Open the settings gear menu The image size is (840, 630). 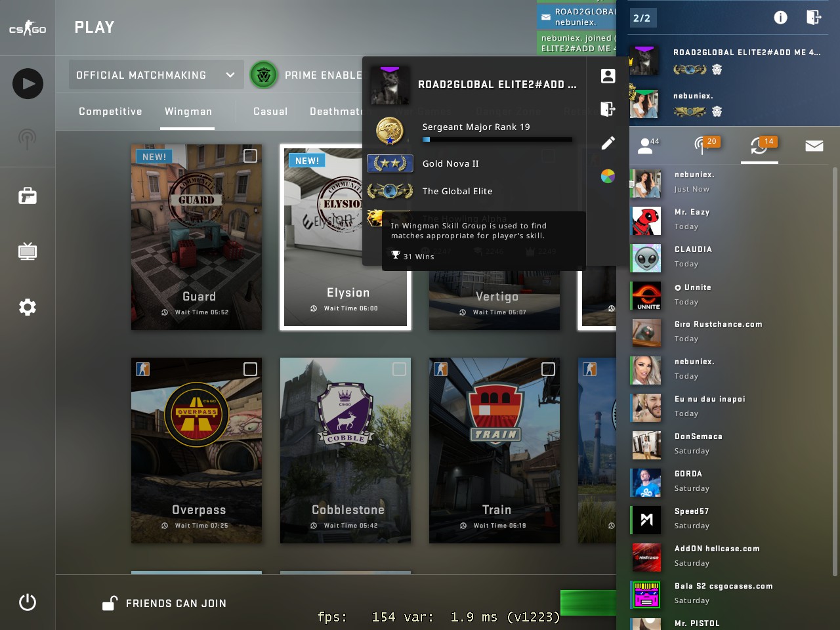pos(28,306)
